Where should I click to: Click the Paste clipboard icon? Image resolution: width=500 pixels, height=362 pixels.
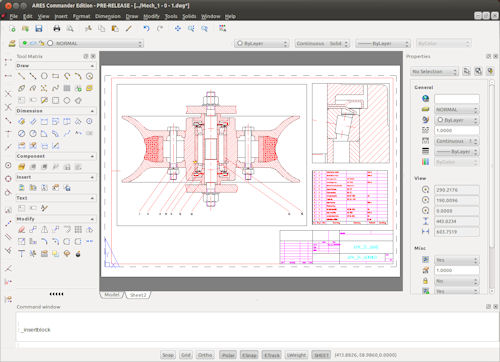pyautogui.click(x=115, y=29)
